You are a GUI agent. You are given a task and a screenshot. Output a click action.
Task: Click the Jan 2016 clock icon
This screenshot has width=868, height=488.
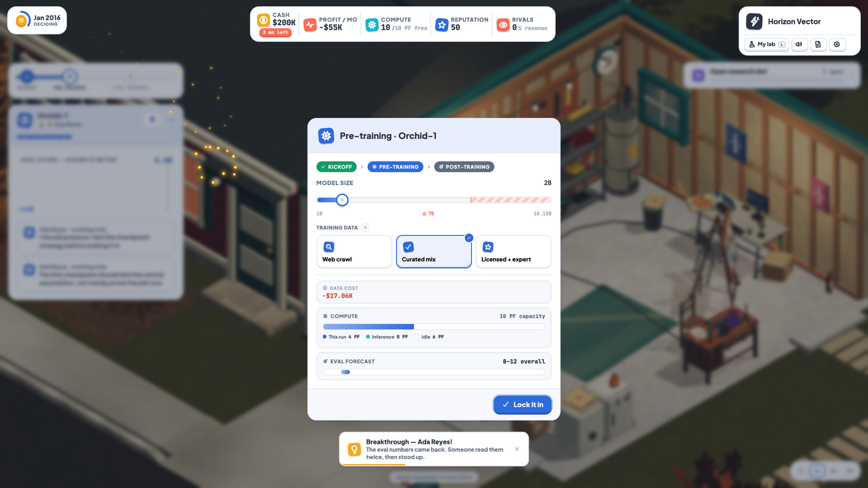point(21,20)
